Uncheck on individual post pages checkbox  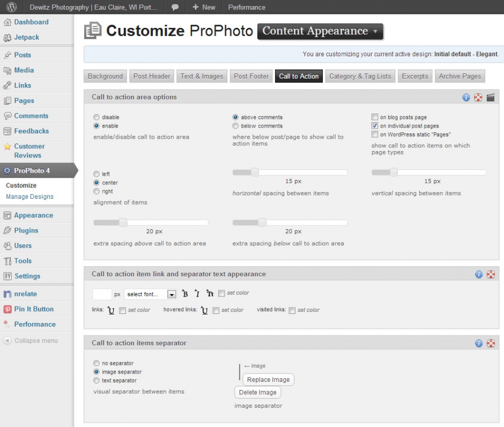374,125
